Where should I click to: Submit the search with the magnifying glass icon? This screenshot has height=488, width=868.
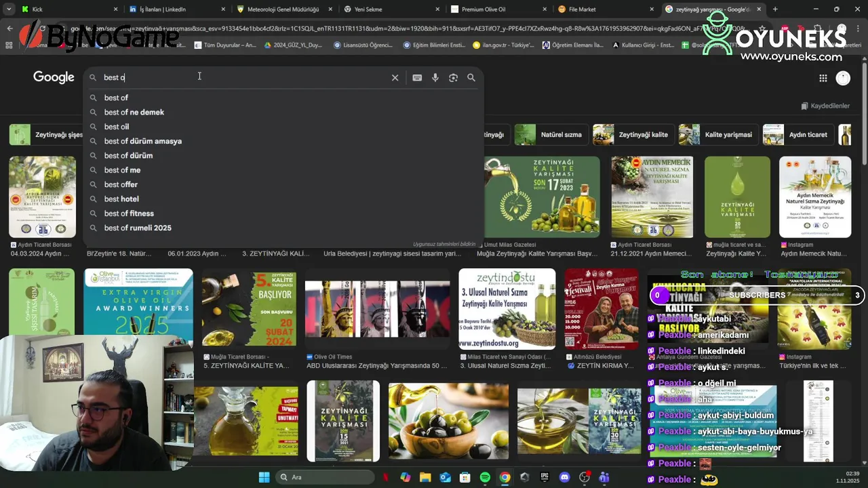pyautogui.click(x=471, y=78)
